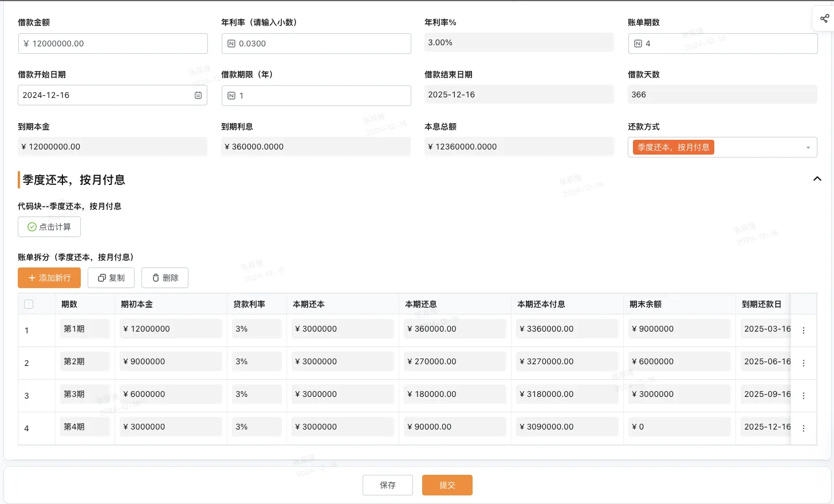
Task: Open the calendar icon in 借款开始日期 field
Action: [198, 94]
